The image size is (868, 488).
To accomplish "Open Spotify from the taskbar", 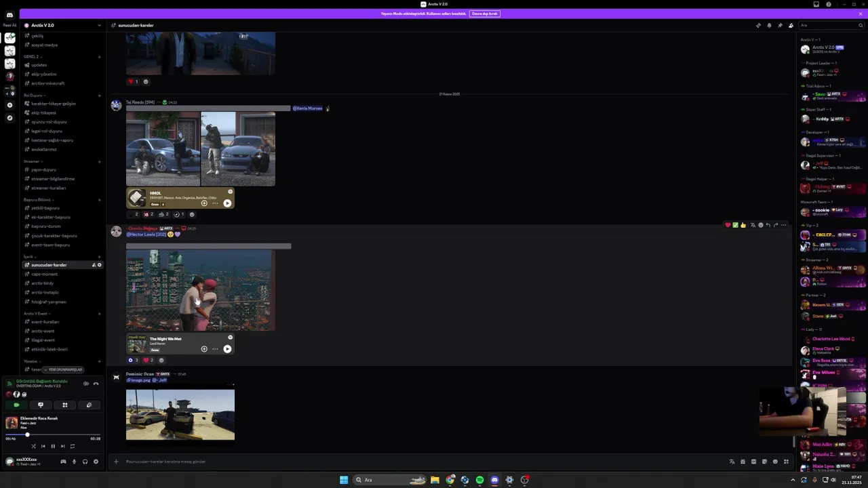I will (x=479, y=480).
